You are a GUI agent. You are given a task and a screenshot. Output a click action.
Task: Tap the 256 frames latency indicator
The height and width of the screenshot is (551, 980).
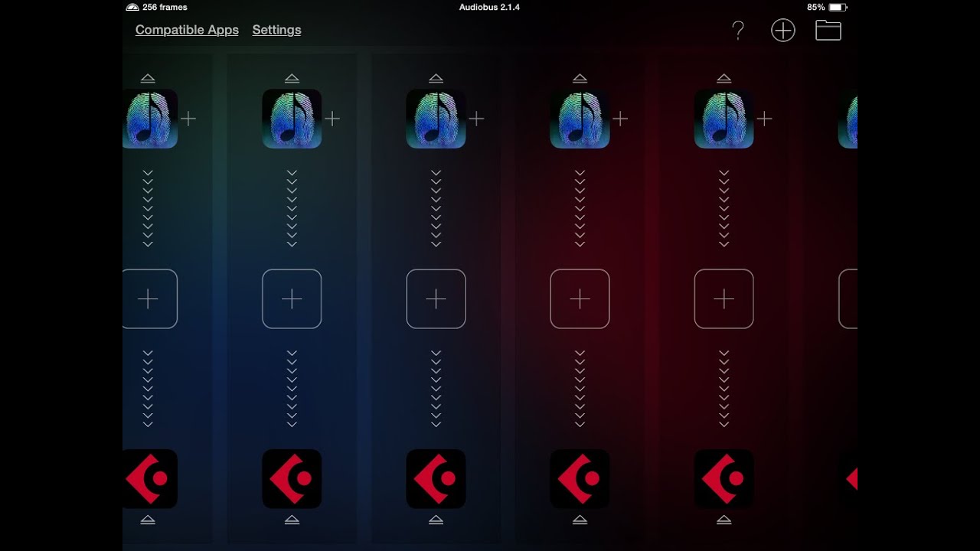(x=157, y=7)
